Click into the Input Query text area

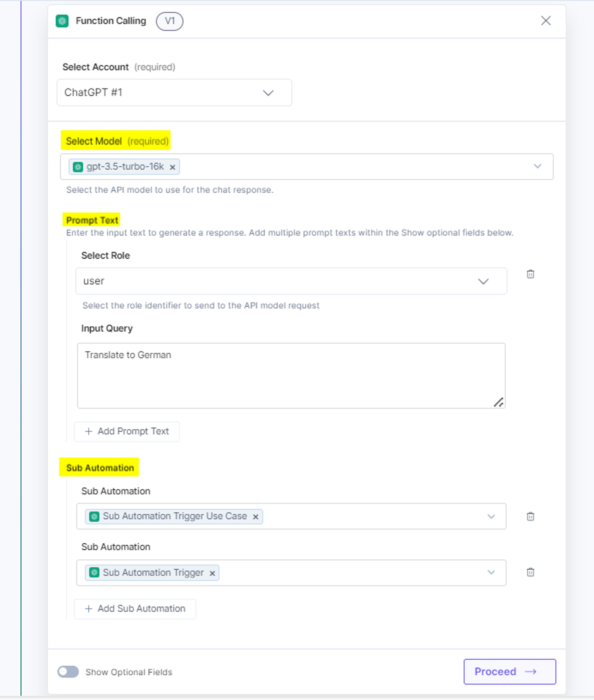click(x=291, y=376)
